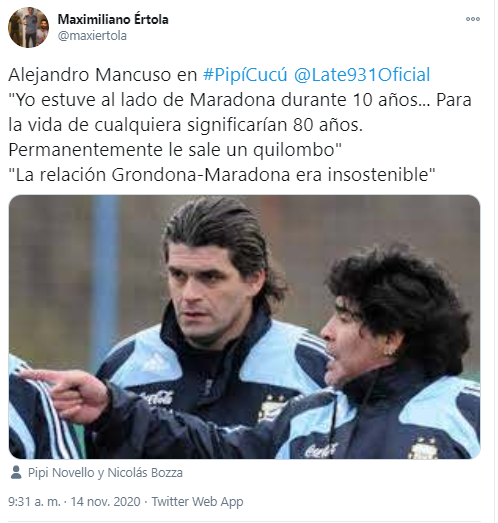Viewport: 498px width, 523px height.
Task: Enlarge the tweet's attached photo
Action: [x=244, y=327]
